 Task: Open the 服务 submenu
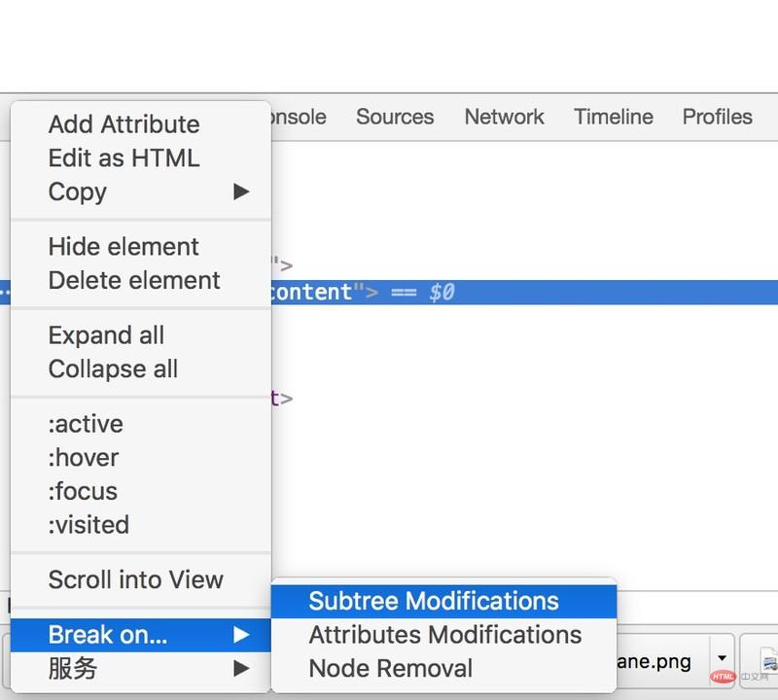(141, 669)
